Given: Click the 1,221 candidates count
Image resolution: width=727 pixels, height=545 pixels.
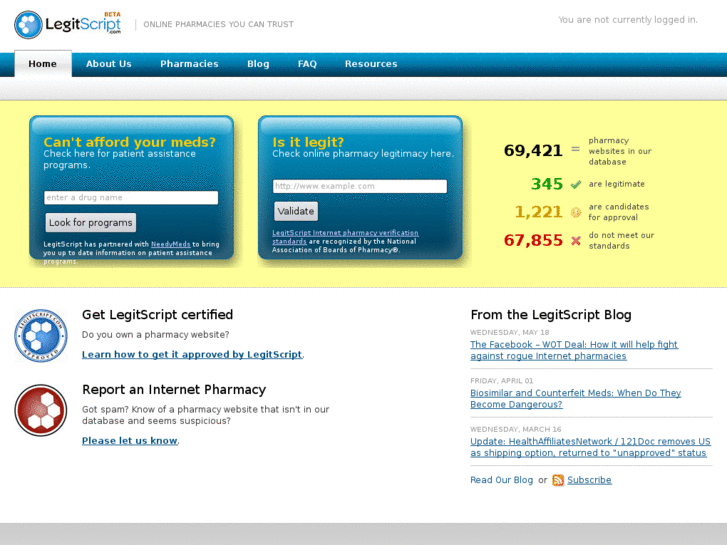Looking at the screenshot, I should 538,212.
